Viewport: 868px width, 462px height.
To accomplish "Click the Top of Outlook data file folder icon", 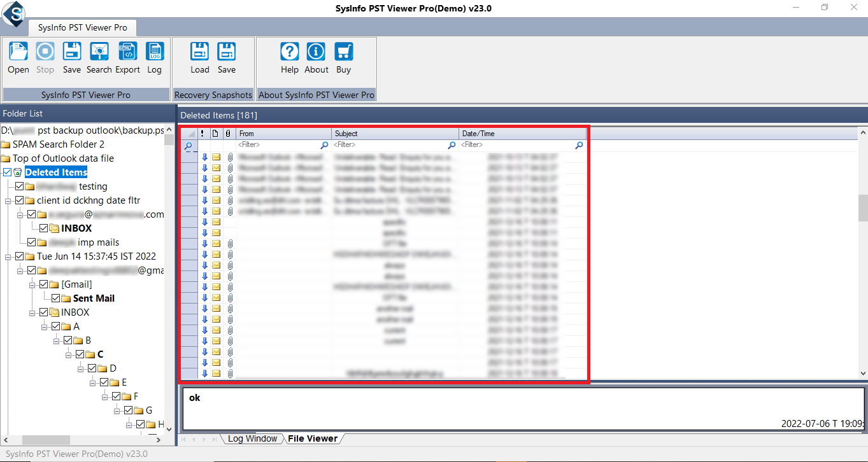I will (x=6, y=158).
